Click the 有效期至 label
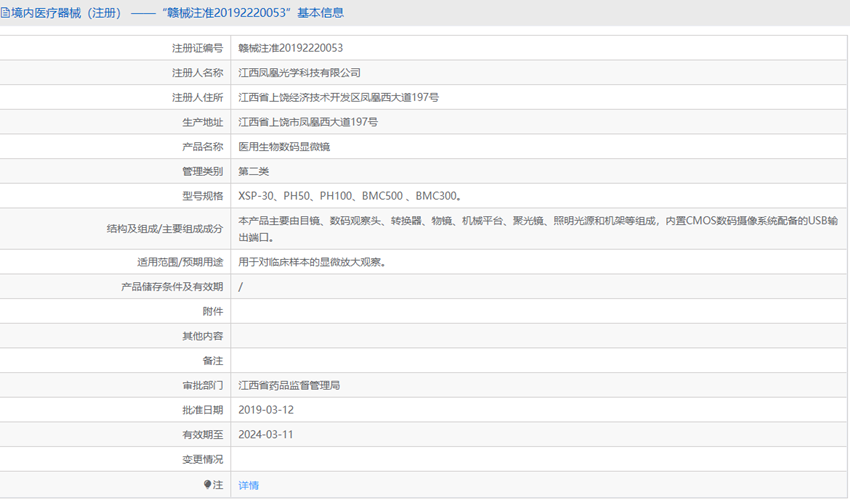This screenshot has width=850, height=499. point(203,435)
